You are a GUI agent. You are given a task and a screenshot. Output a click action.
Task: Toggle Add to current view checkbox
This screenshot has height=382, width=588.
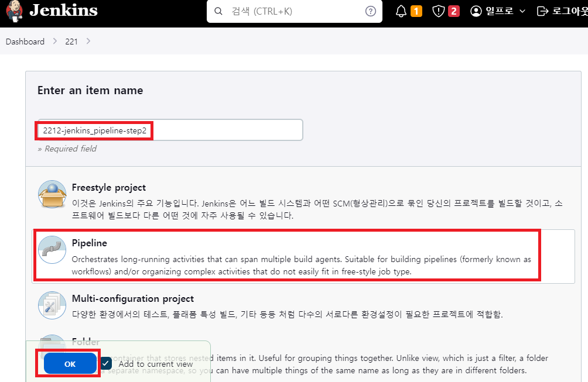[106, 363]
